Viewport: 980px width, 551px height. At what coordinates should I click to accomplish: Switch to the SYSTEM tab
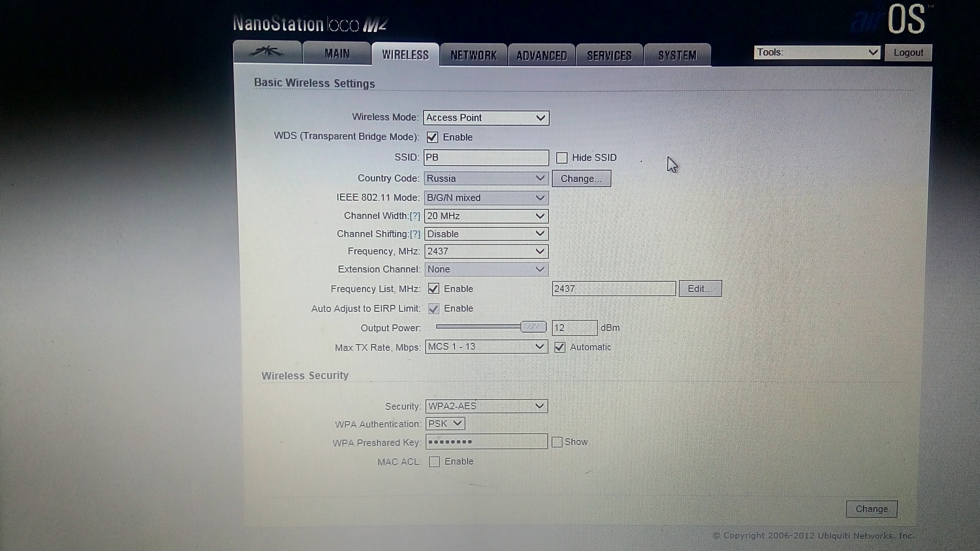pyautogui.click(x=677, y=56)
